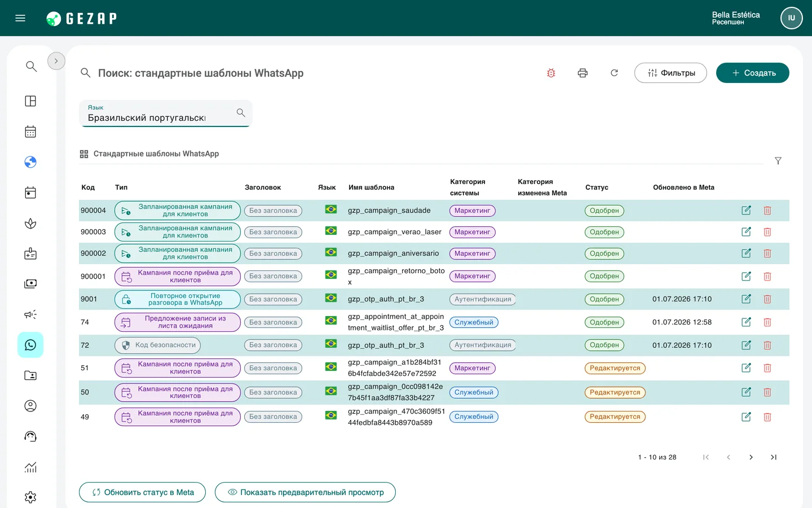The width and height of the screenshot is (812, 508).
Task: Open the WhatsApp section in sidebar
Action: pyautogui.click(x=30, y=345)
